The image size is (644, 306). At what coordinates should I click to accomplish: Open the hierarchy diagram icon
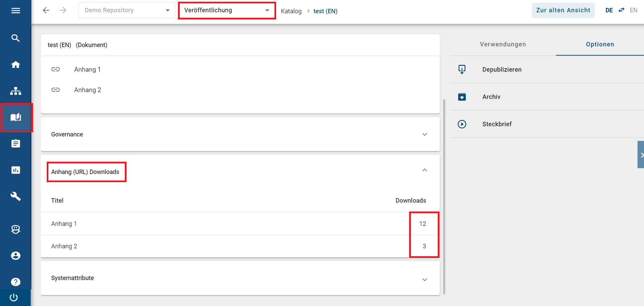16,91
